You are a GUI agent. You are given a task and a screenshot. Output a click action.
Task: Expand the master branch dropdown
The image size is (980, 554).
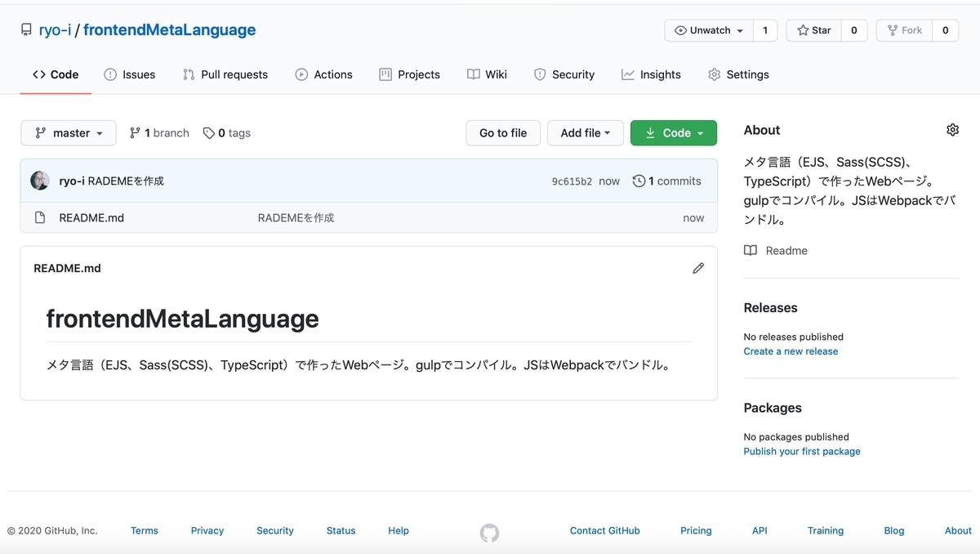coord(69,133)
